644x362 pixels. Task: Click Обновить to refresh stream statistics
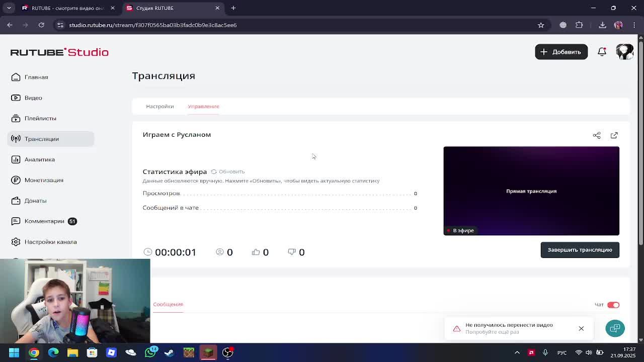click(228, 171)
